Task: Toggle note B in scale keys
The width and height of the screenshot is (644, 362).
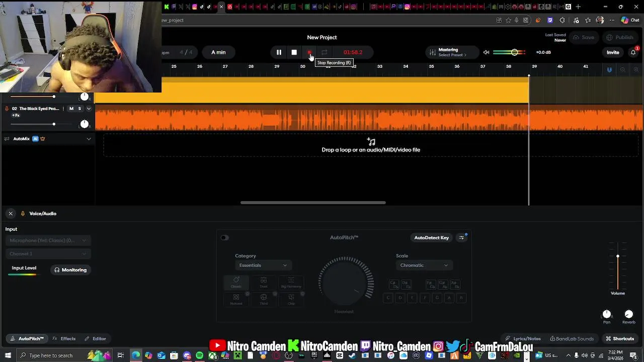Action: tap(461, 298)
